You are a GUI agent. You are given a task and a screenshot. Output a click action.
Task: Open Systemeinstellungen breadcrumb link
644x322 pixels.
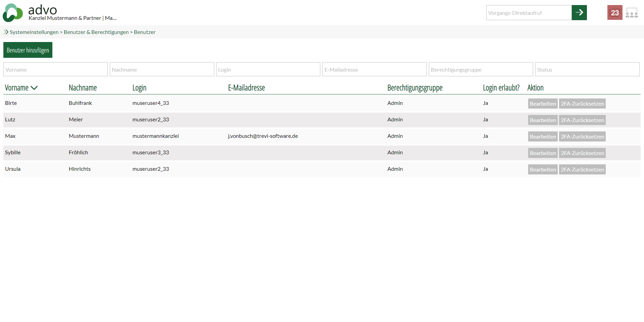click(x=34, y=32)
